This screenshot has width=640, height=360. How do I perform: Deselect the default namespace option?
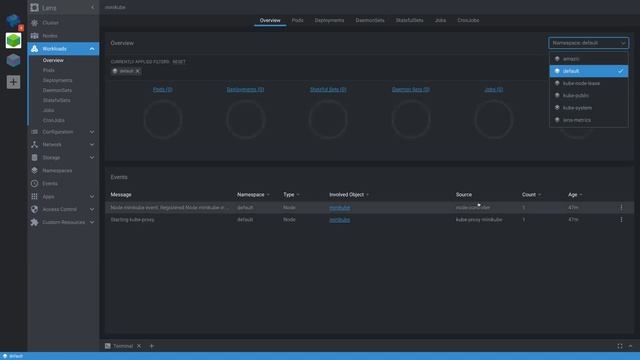tap(589, 71)
